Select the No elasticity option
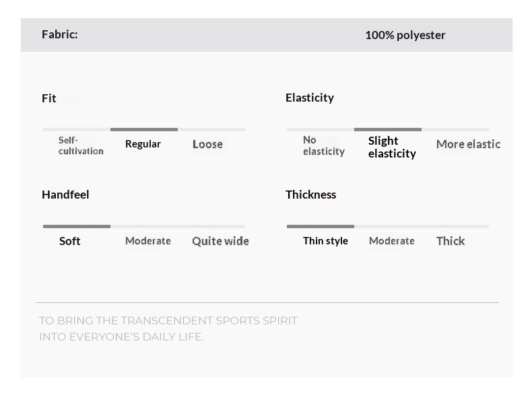 pyautogui.click(x=323, y=145)
